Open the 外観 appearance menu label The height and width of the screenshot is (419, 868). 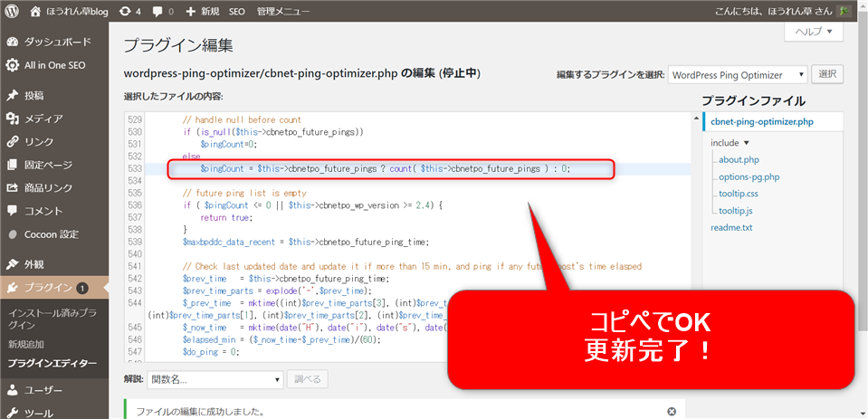tap(34, 264)
